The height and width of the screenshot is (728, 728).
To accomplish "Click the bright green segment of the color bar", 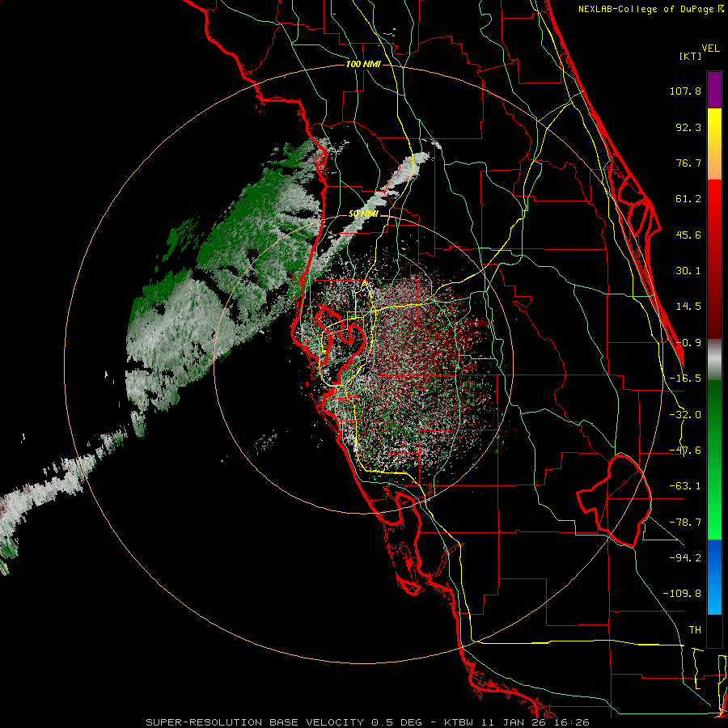I will 714,459.
